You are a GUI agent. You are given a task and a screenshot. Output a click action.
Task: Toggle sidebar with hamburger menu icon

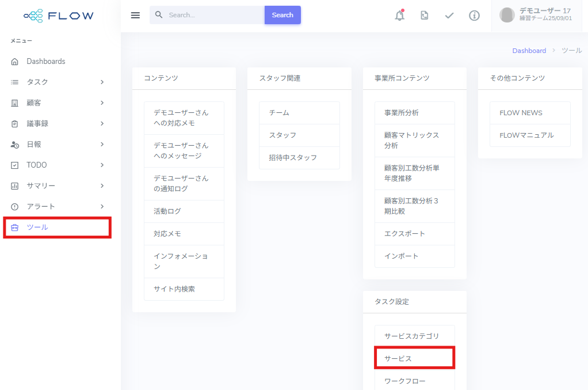click(135, 15)
